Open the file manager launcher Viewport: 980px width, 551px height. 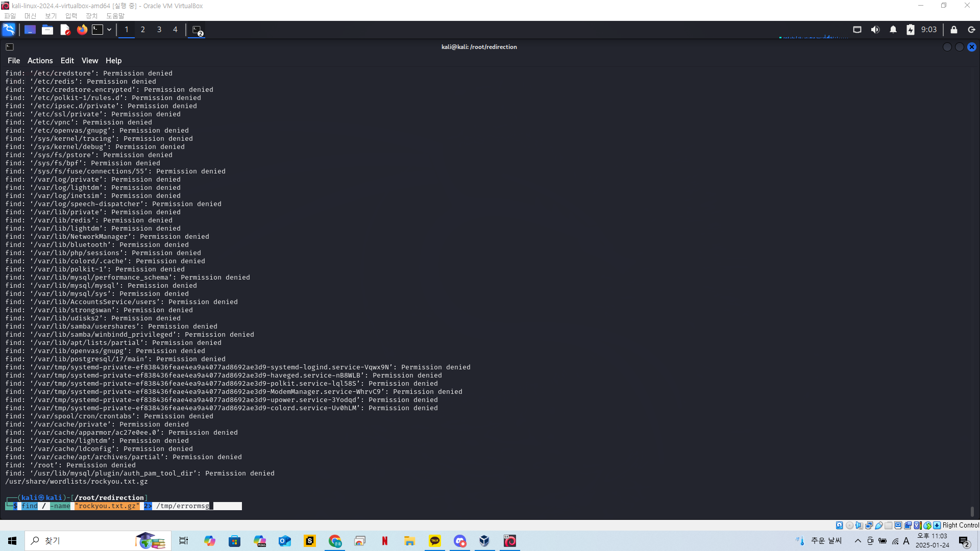click(x=47, y=30)
